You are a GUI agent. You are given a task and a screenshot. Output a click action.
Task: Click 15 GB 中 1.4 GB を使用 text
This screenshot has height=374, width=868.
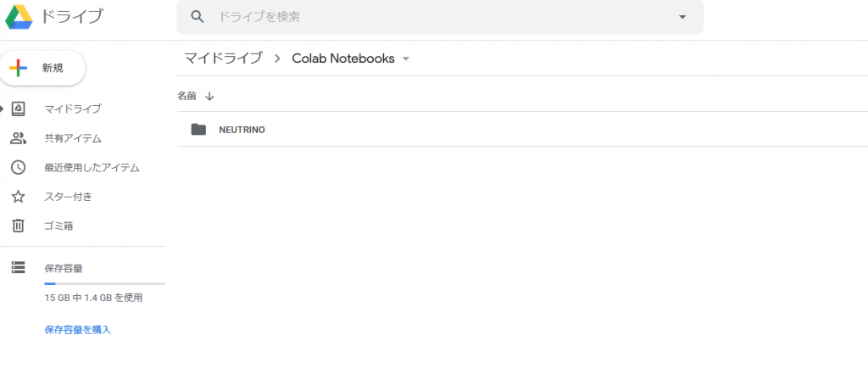coord(93,298)
